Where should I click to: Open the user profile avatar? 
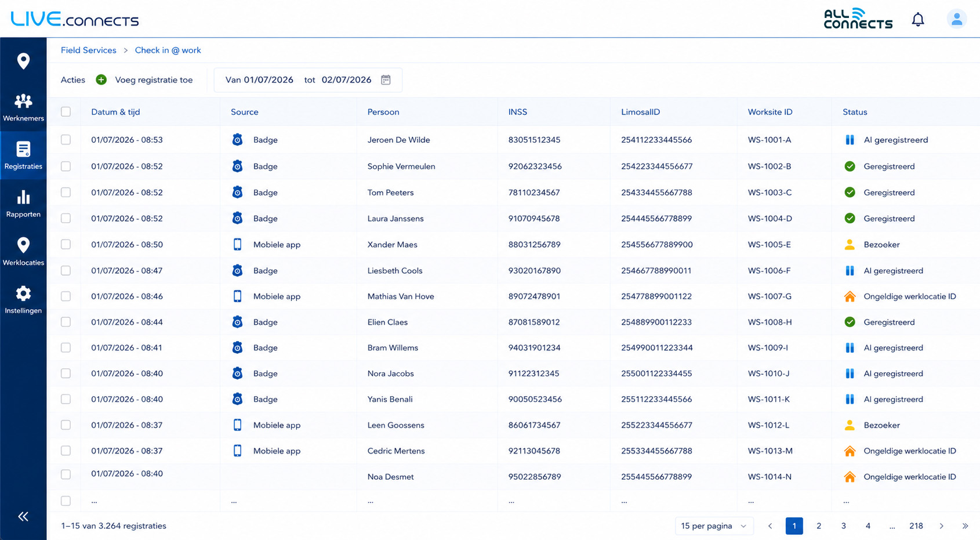[x=957, y=19]
